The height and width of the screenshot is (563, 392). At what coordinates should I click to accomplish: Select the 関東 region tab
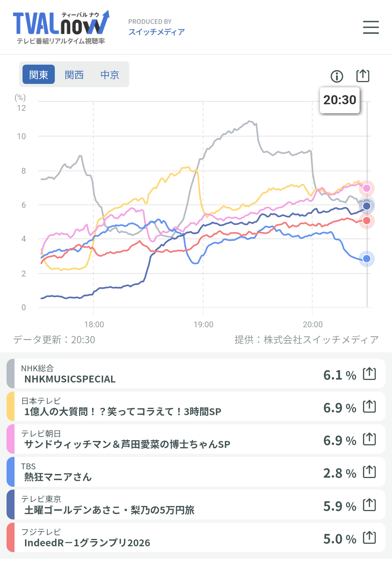(38, 74)
